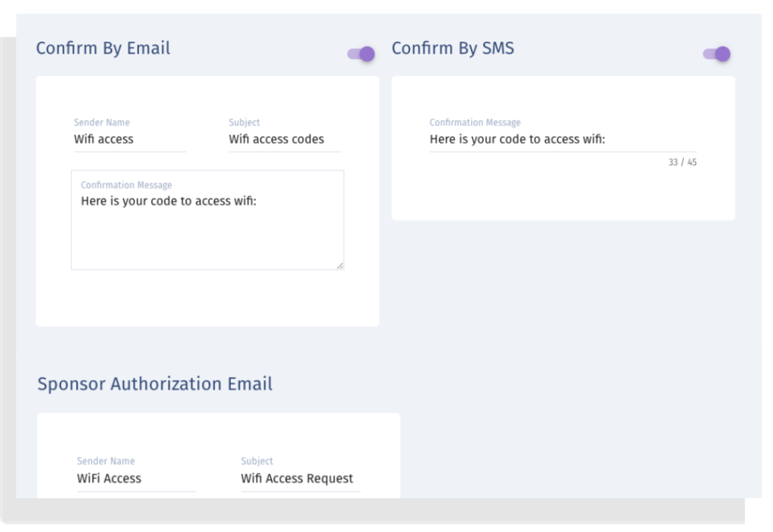Screen dimensions: 773x532
Task: Click the Sender Name label above 'Wifi access'
Action: pos(101,122)
